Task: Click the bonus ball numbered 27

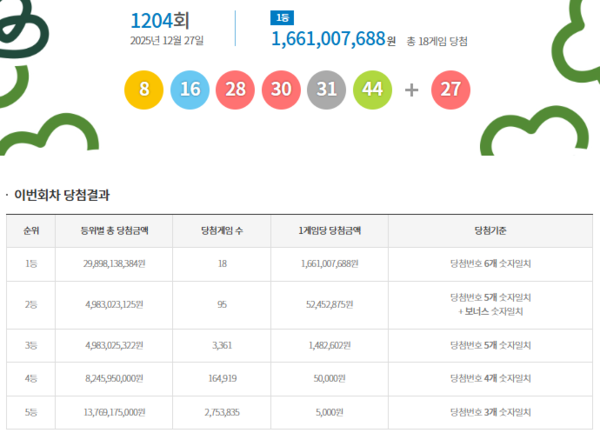Action: point(451,90)
